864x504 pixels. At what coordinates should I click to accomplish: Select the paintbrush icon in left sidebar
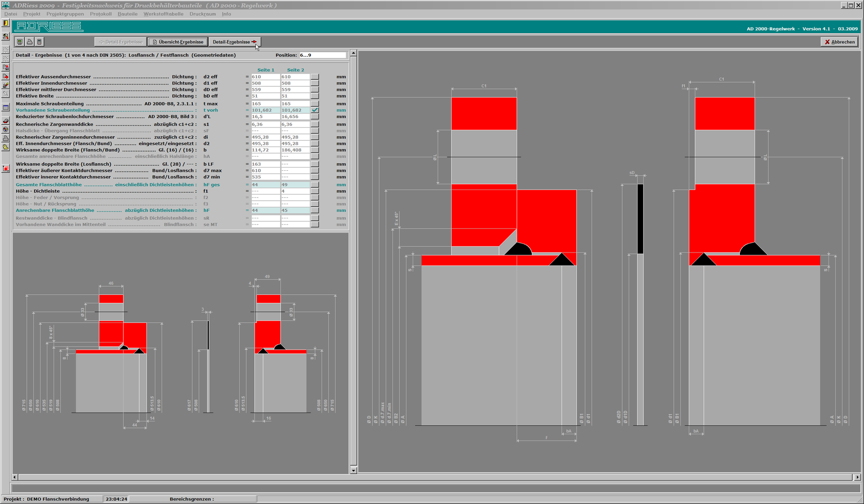(6, 85)
